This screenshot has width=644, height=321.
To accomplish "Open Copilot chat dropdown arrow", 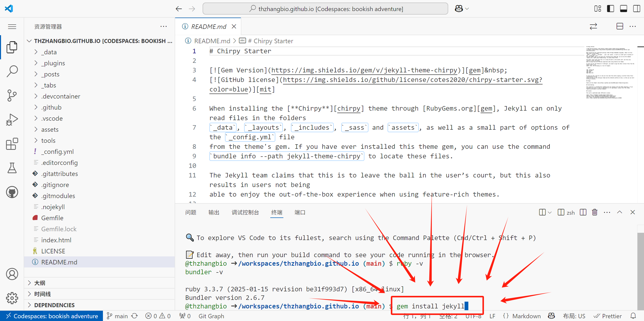I will [x=467, y=9].
